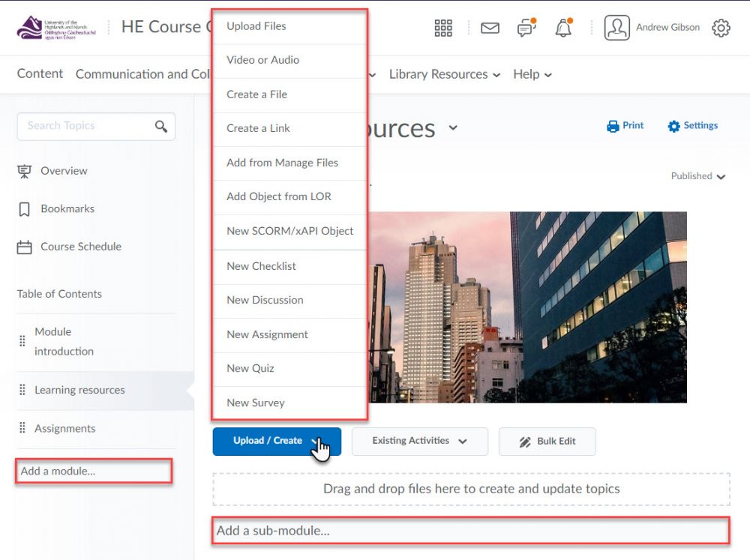Open the Published status dropdown
This screenshot has height=560, width=750.
coord(697,176)
